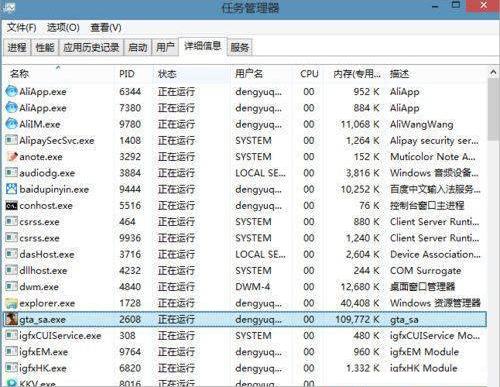This screenshot has height=387, width=500.
Task: Click the gta_sa.exe game icon
Action: tap(11, 319)
